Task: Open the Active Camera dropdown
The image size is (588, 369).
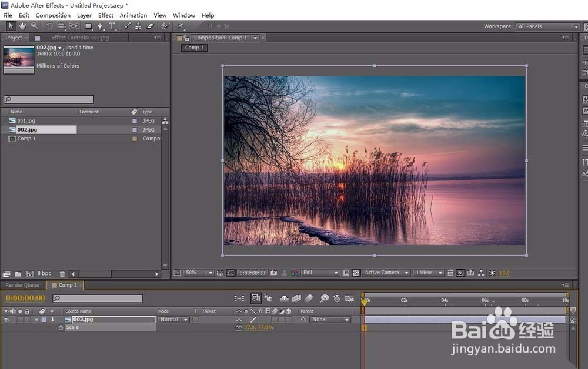Action: (386, 273)
